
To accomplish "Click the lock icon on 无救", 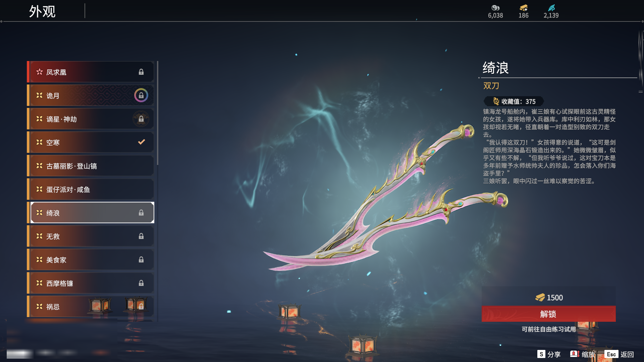I will pyautogui.click(x=141, y=236).
